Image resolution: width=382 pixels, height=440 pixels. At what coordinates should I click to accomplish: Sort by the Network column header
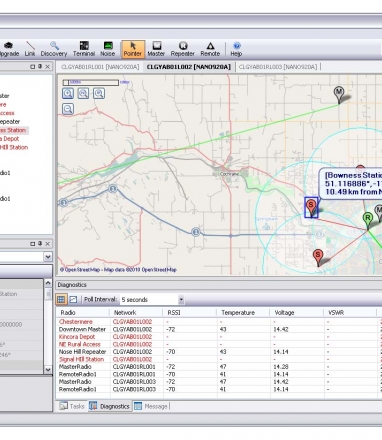[x=136, y=313]
